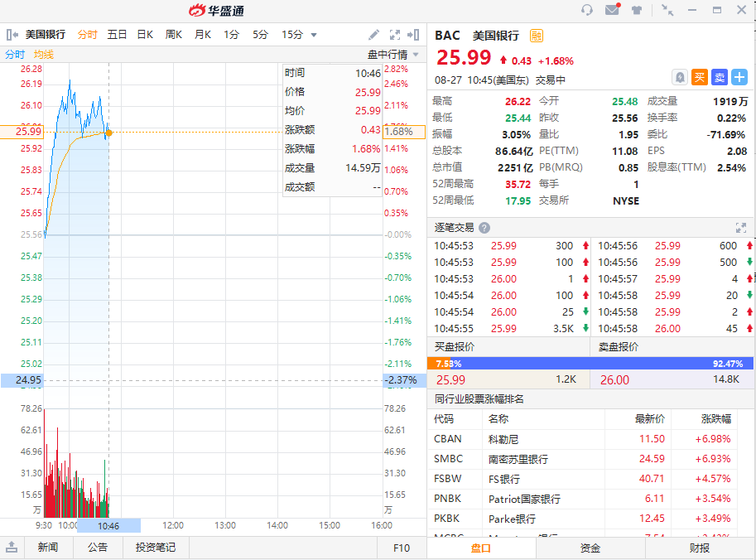Screen dimensions: 756x560
Task: Click the 24.95 price axis label
Action: (x=22, y=380)
